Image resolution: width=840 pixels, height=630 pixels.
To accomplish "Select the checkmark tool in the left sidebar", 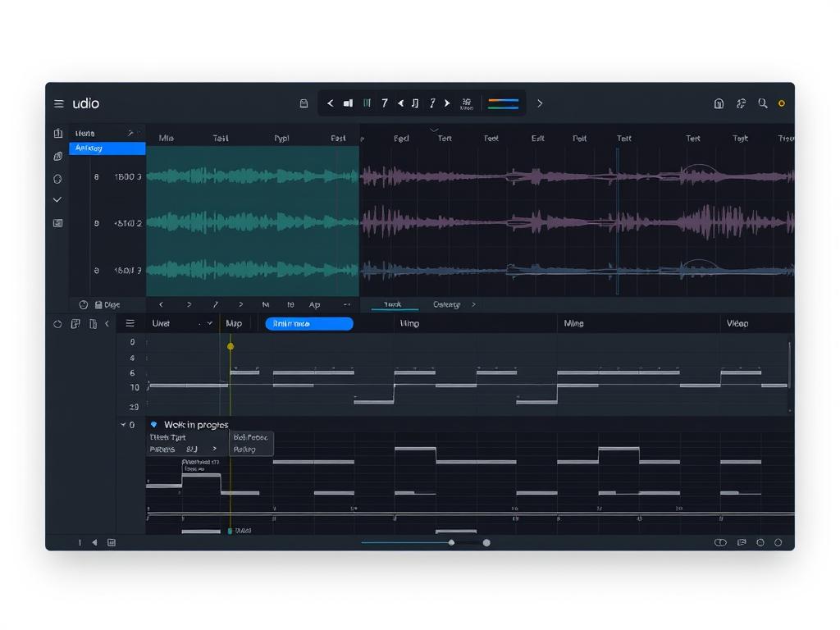I will [57, 199].
